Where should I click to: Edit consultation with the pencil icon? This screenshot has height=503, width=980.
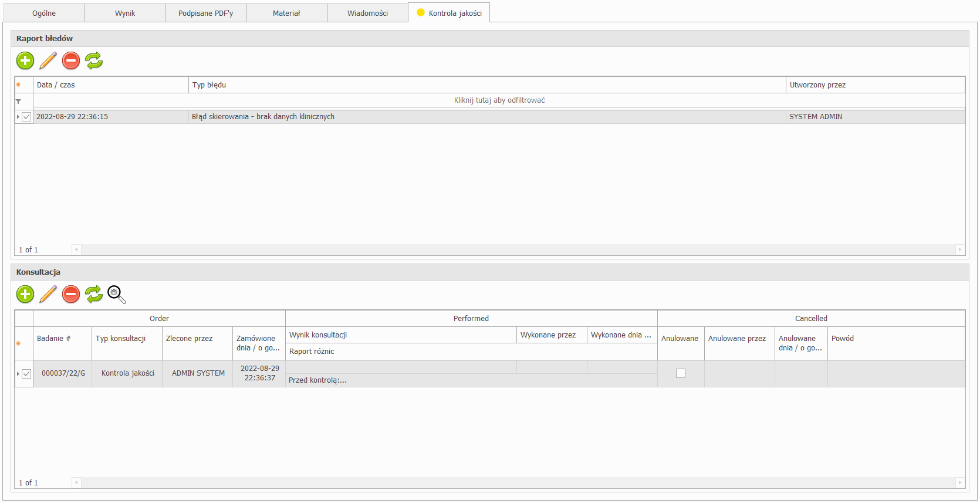coord(48,294)
